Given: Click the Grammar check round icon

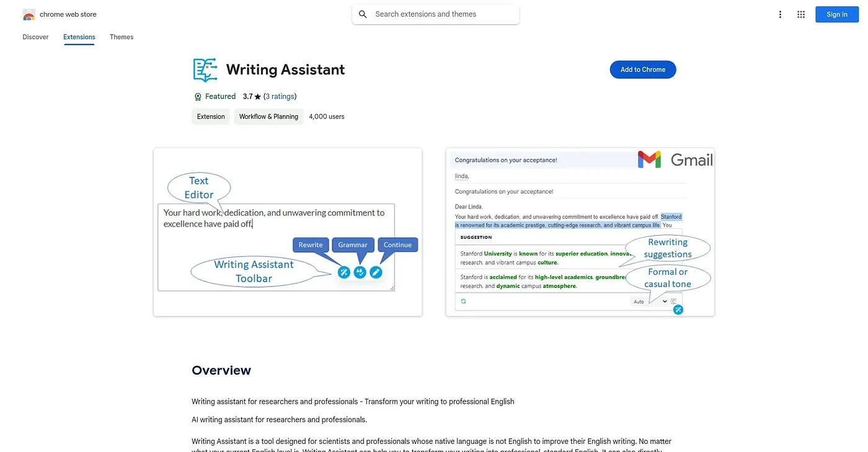Looking at the screenshot, I should pos(360,272).
